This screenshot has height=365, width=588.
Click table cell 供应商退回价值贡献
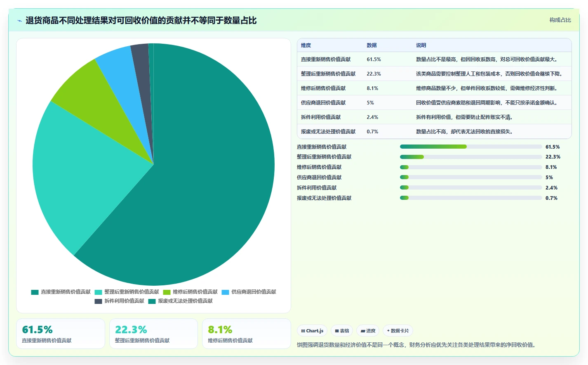[323, 103]
